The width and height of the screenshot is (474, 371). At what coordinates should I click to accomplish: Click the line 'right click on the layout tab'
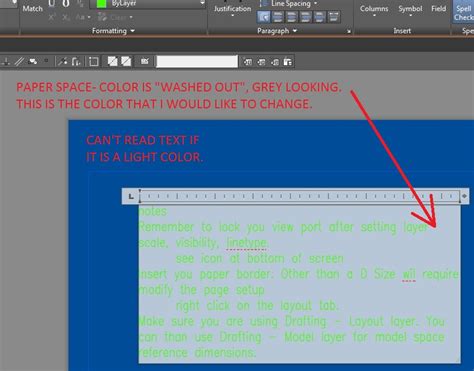257,306
